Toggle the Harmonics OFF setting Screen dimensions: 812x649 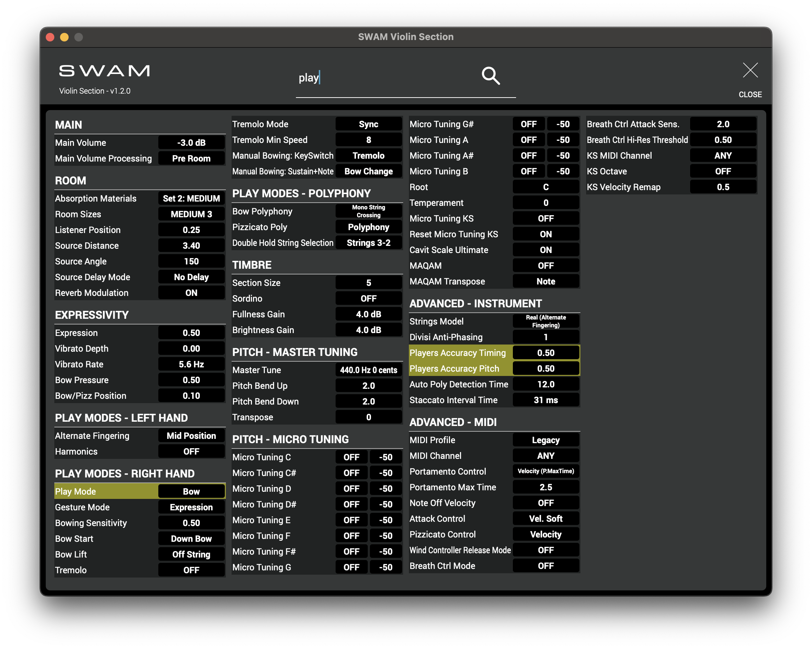[191, 451]
